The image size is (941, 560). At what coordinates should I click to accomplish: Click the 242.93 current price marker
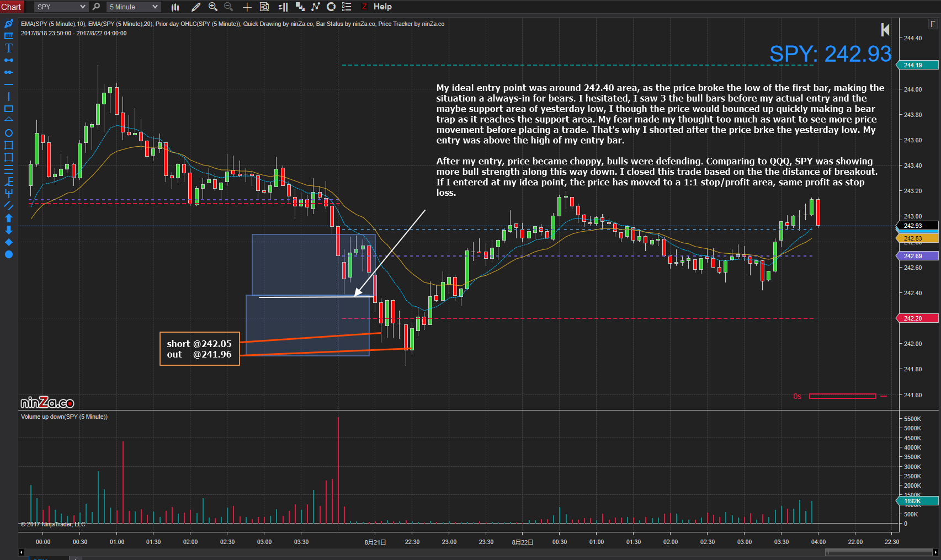(x=917, y=226)
